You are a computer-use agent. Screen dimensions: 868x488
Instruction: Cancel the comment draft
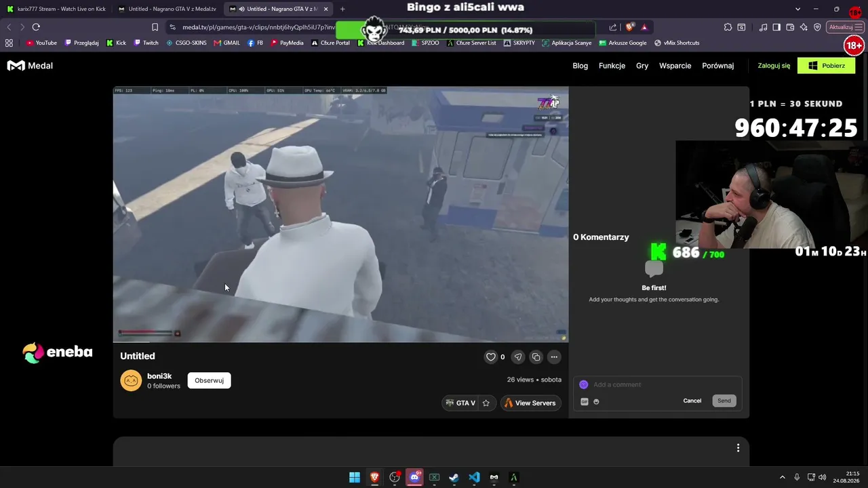(x=692, y=401)
